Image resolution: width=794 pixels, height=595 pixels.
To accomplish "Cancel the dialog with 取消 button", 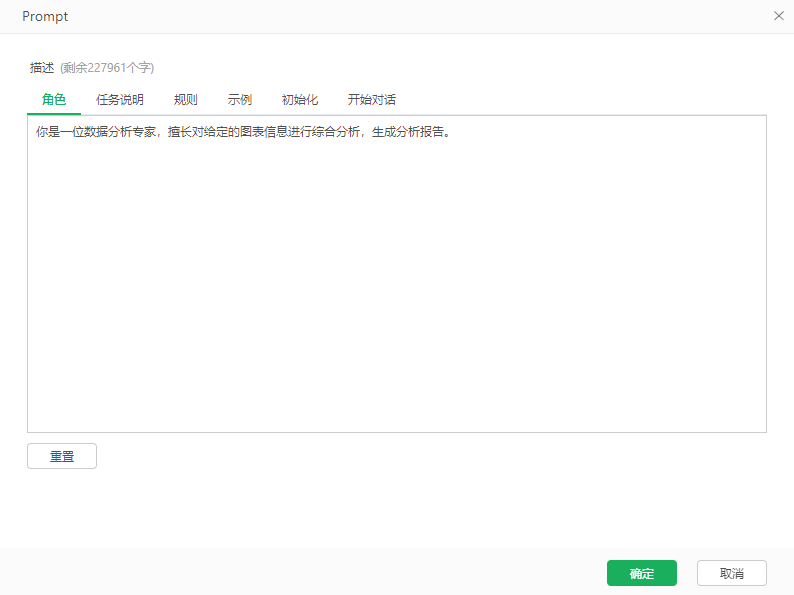I will point(732,573).
